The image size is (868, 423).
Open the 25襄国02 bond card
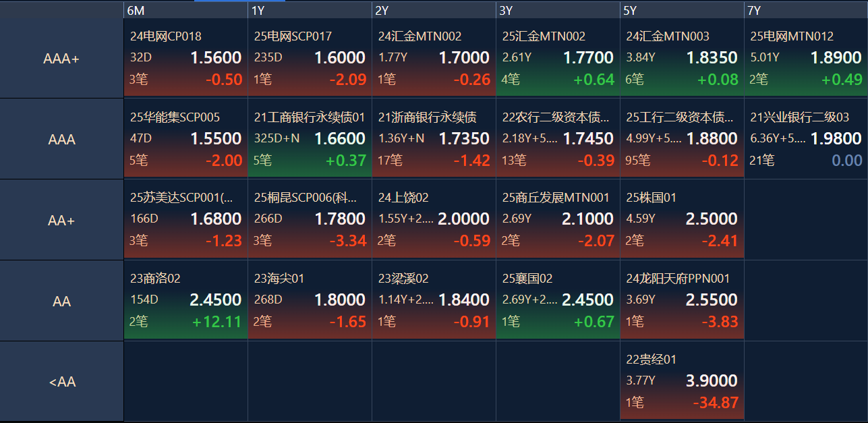pyautogui.click(x=558, y=300)
